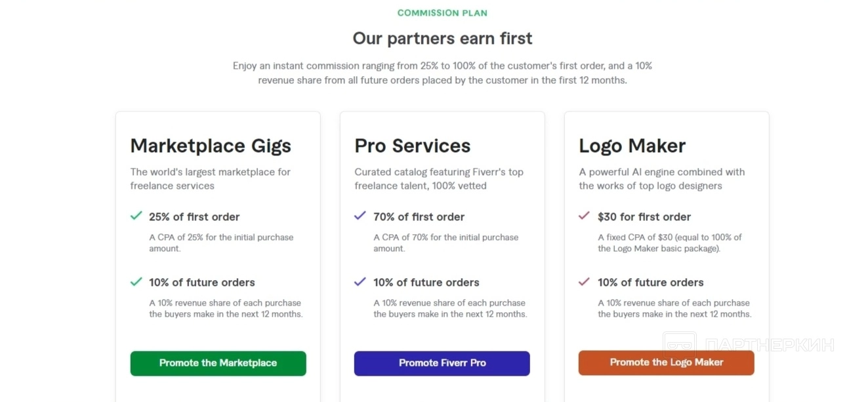Click the Our partners earn first title
Image resolution: width=868 pixels, height=402 pixels.
(442, 39)
